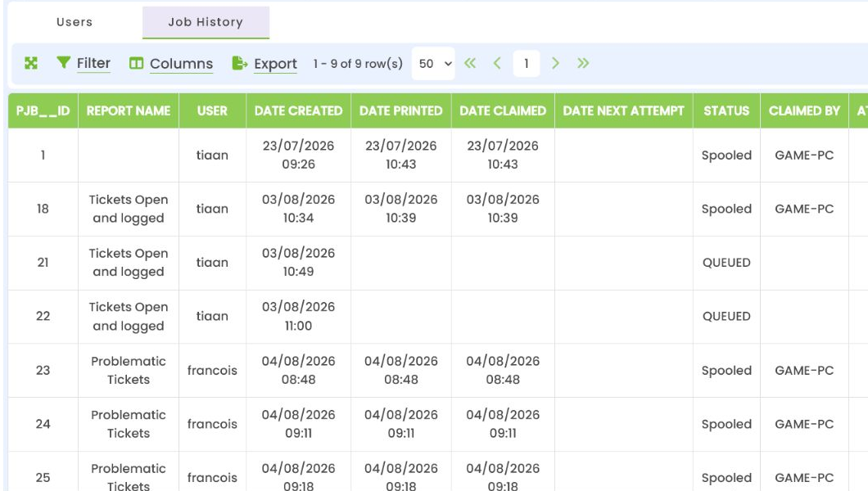Go to the next page arrow

pos(555,63)
